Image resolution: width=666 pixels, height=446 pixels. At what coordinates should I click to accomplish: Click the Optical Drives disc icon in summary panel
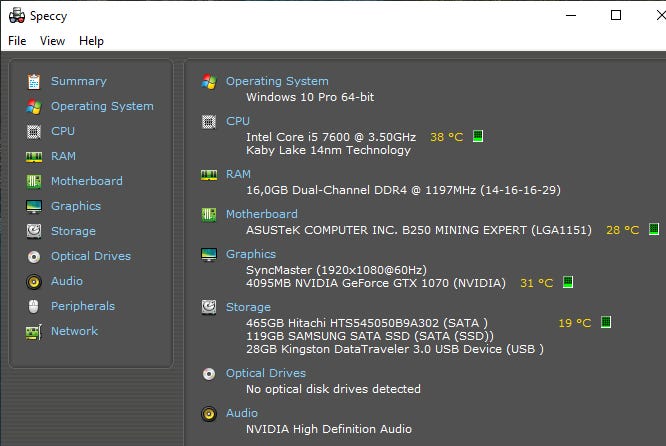(209, 374)
